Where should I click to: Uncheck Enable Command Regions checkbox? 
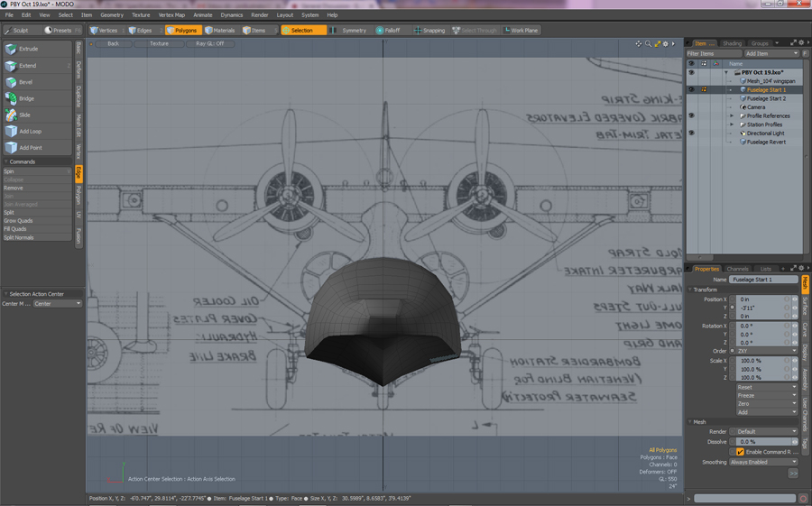(741, 452)
